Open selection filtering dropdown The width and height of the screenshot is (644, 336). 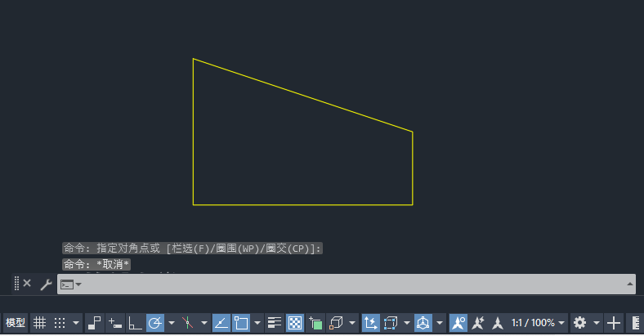pyautogui.click(x=407, y=323)
